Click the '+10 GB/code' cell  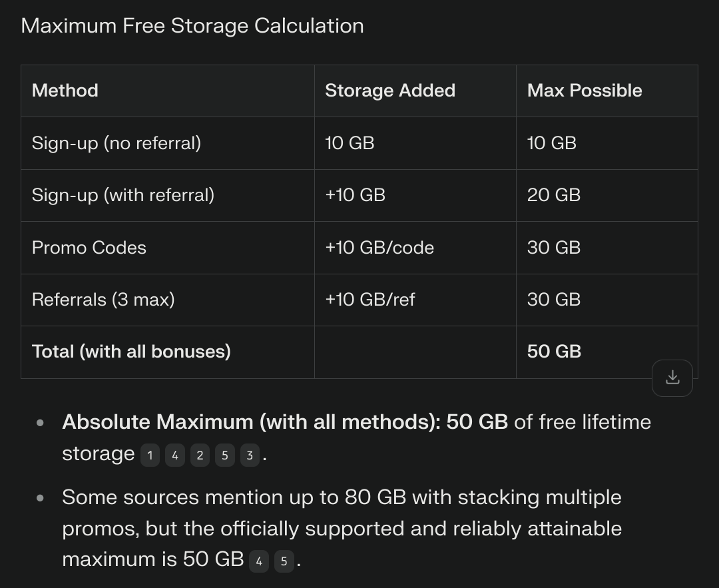click(379, 248)
